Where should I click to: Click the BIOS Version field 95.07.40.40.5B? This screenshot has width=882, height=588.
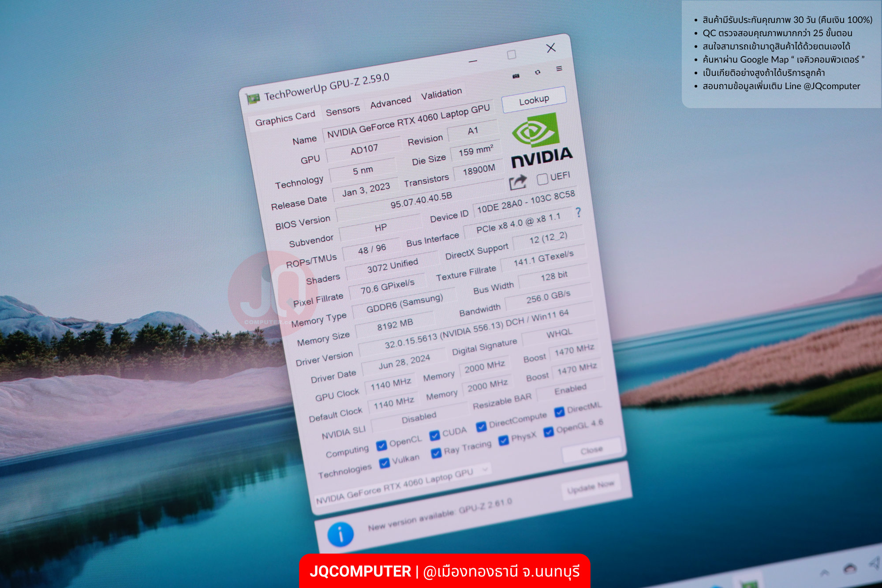(421, 201)
